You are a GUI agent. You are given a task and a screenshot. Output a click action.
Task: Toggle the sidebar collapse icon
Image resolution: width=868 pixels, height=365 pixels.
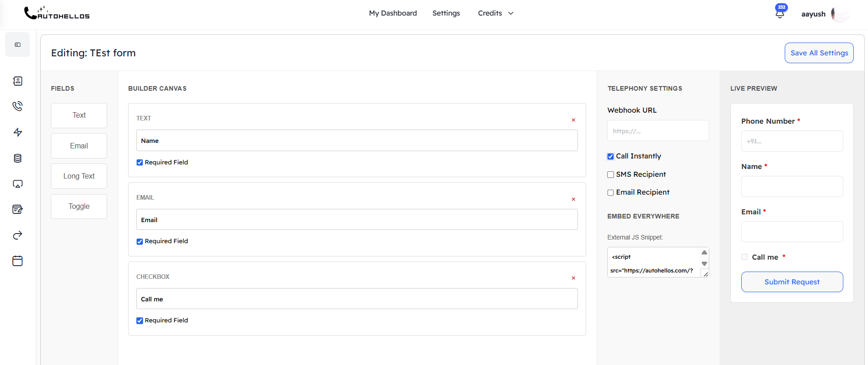17,44
